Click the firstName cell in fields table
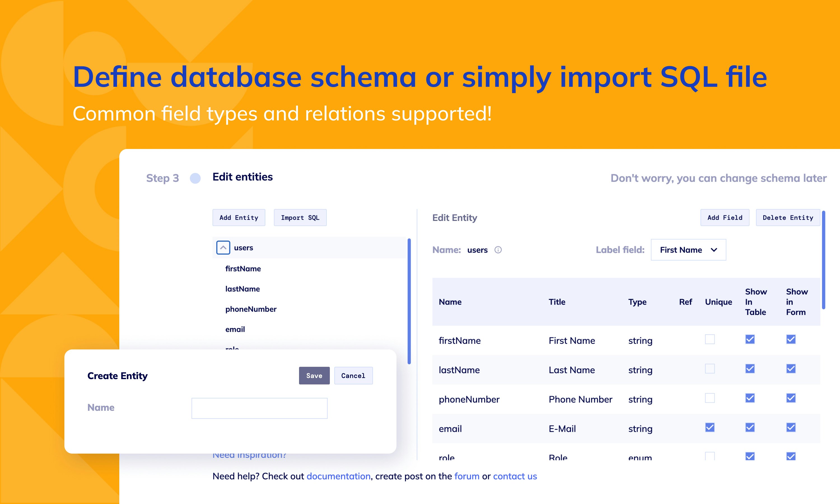This screenshot has width=840, height=504. [x=459, y=341]
